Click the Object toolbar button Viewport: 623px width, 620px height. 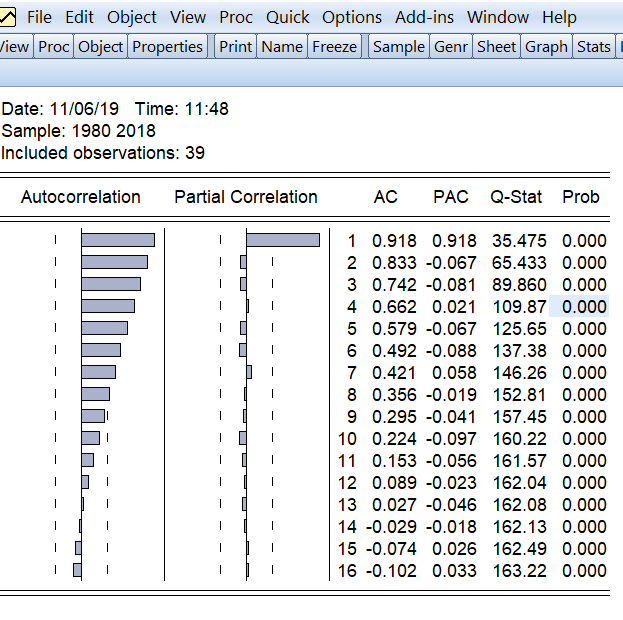pyautogui.click(x=101, y=46)
